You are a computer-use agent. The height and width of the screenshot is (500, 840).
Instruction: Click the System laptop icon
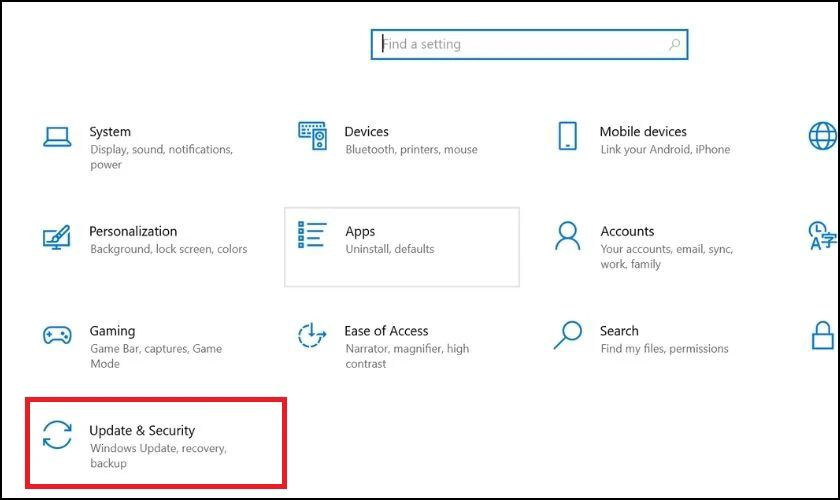57,137
